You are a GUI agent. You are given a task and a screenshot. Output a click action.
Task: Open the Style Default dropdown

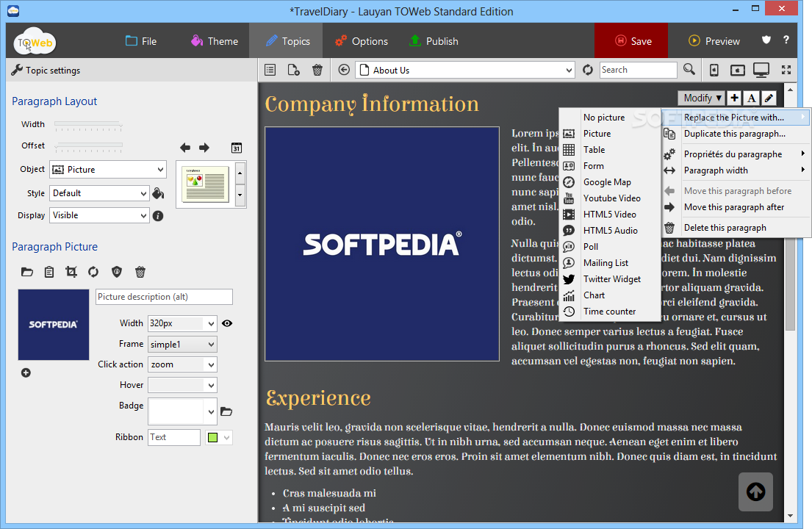(x=99, y=193)
